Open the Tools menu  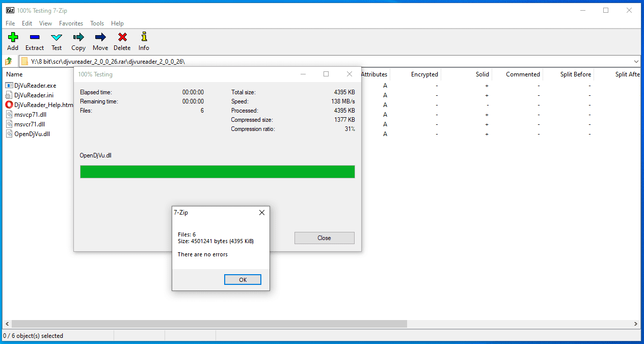click(97, 23)
